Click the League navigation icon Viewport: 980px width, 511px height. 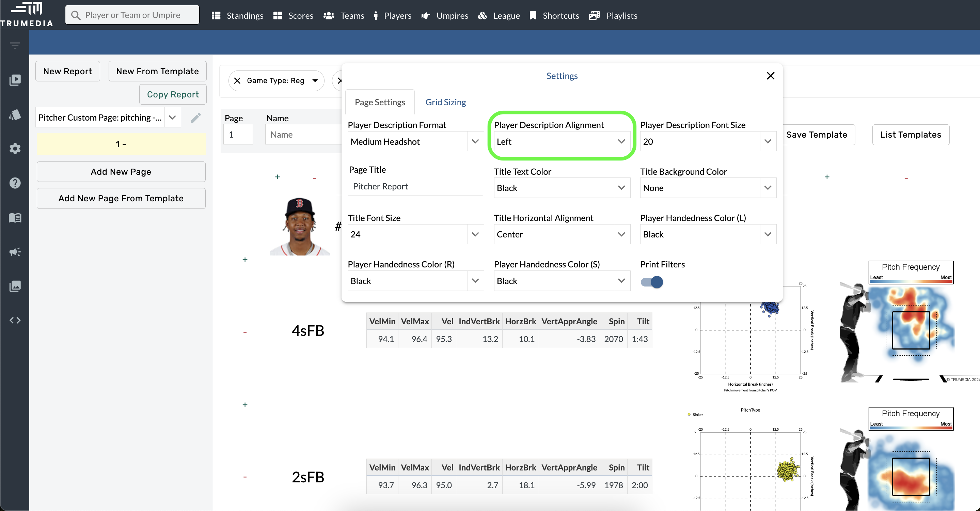coord(482,15)
